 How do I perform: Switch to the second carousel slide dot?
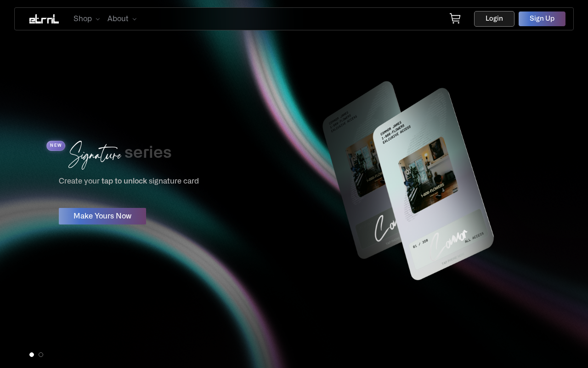(41, 355)
